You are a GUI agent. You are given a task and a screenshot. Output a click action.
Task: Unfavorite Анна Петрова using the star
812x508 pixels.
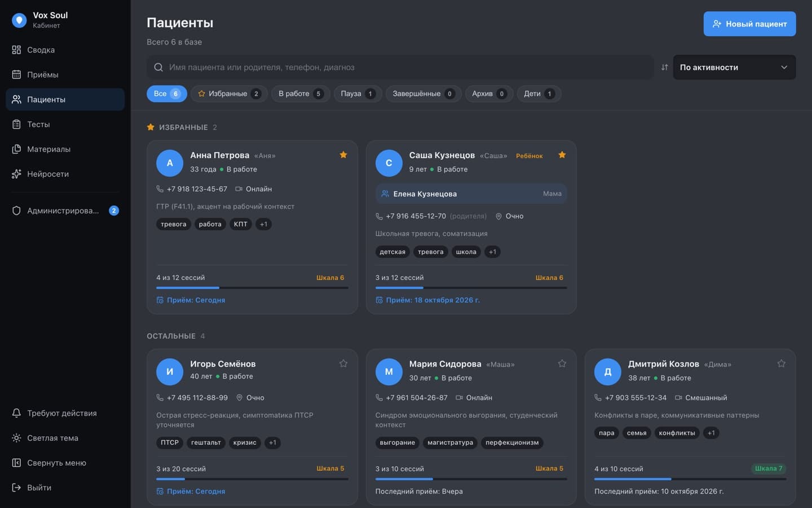click(x=343, y=155)
